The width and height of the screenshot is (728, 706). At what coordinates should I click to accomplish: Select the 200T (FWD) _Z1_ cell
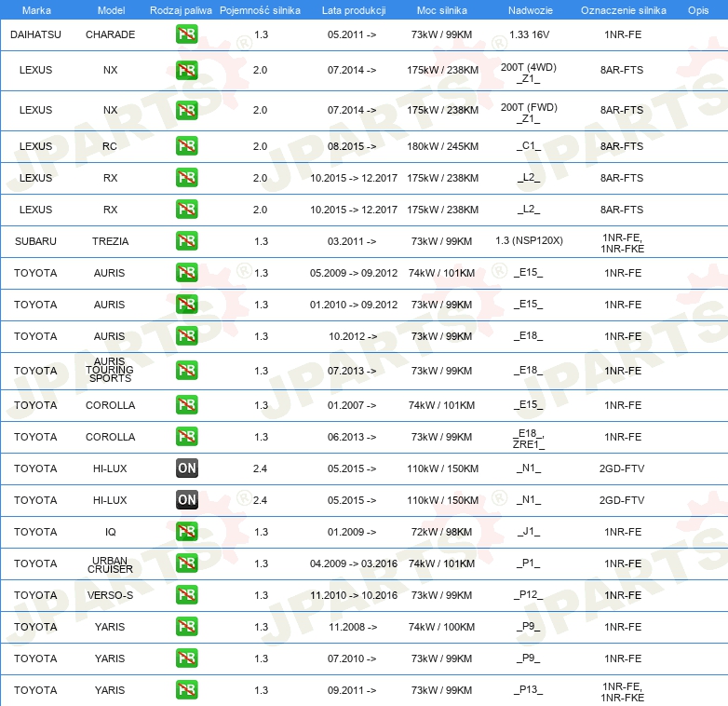pos(529,113)
